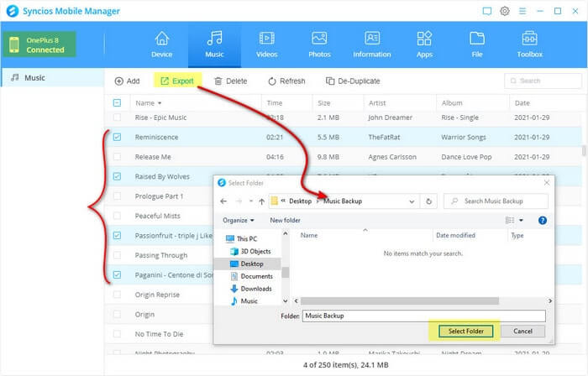Image resolution: width=588 pixels, height=376 pixels.
Task: Select Music in the left sidebar
Action: pyautogui.click(x=52, y=77)
